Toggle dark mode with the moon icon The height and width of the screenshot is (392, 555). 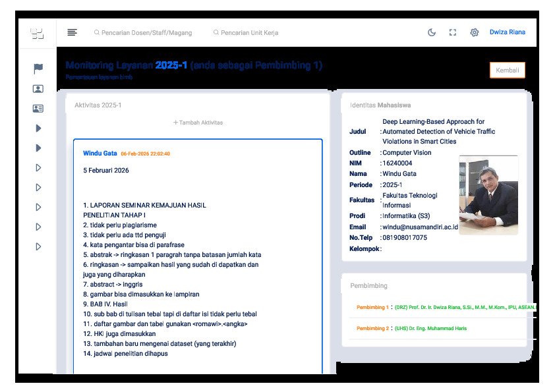432,32
